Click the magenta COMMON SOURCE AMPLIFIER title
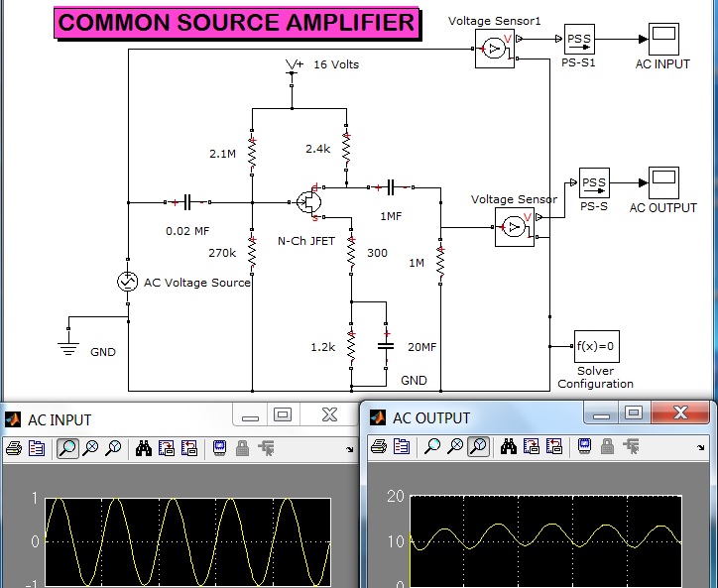 (x=236, y=23)
